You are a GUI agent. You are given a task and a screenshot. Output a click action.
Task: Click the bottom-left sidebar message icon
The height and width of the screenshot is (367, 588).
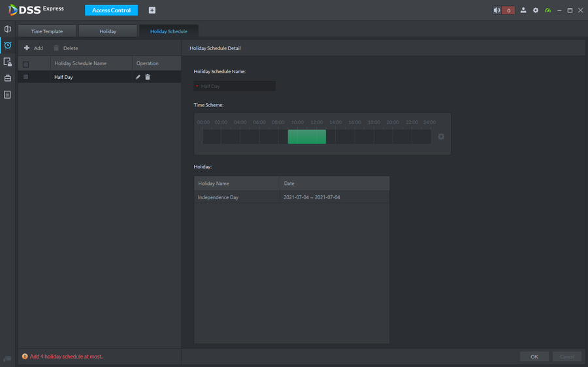(7, 359)
